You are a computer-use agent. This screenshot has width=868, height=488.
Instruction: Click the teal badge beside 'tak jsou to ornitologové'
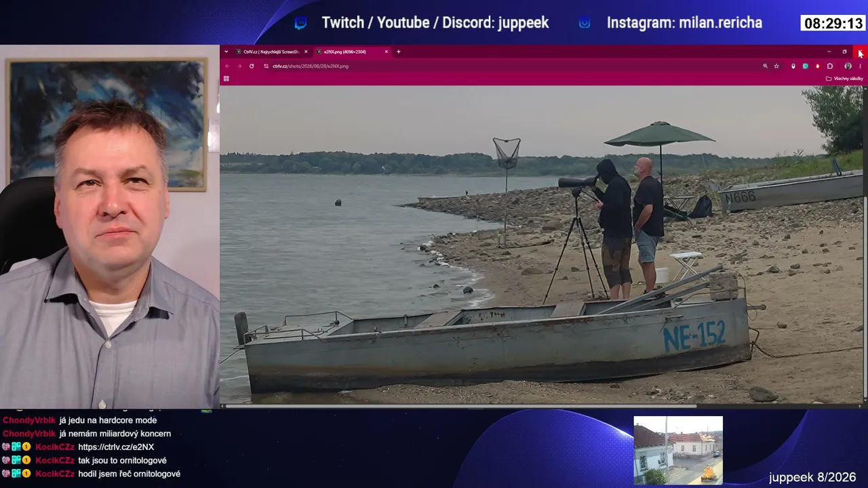point(16,461)
